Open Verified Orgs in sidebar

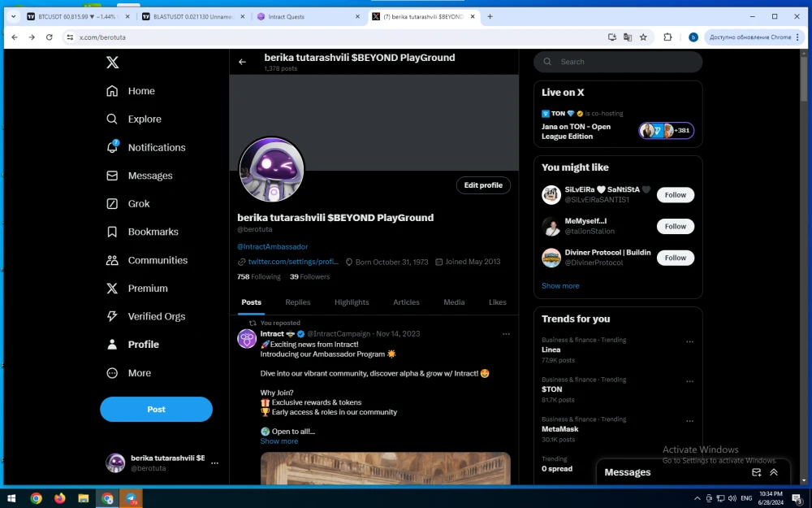tap(145, 316)
